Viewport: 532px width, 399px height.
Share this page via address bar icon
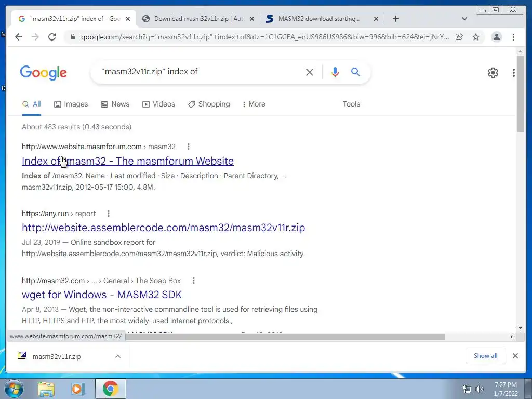point(459,37)
